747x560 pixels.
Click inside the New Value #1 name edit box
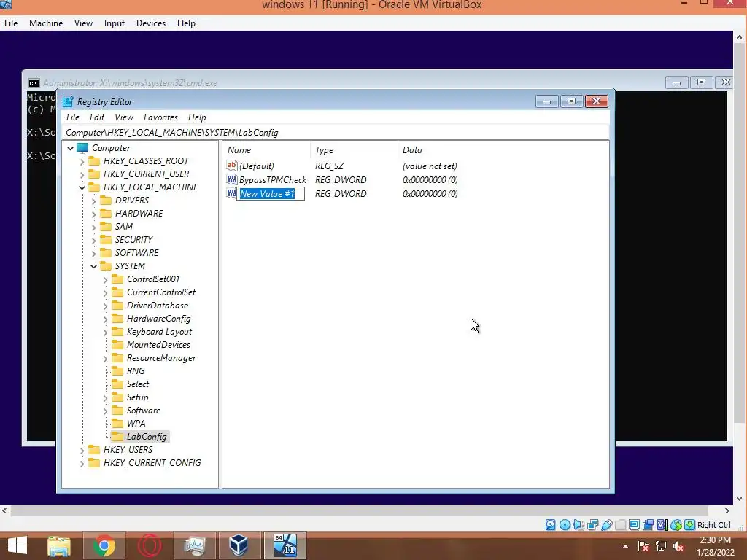(x=271, y=194)
